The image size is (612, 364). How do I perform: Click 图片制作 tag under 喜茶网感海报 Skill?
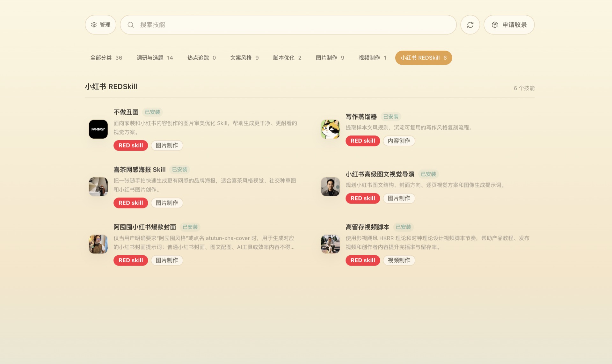[x=167, y=203]
